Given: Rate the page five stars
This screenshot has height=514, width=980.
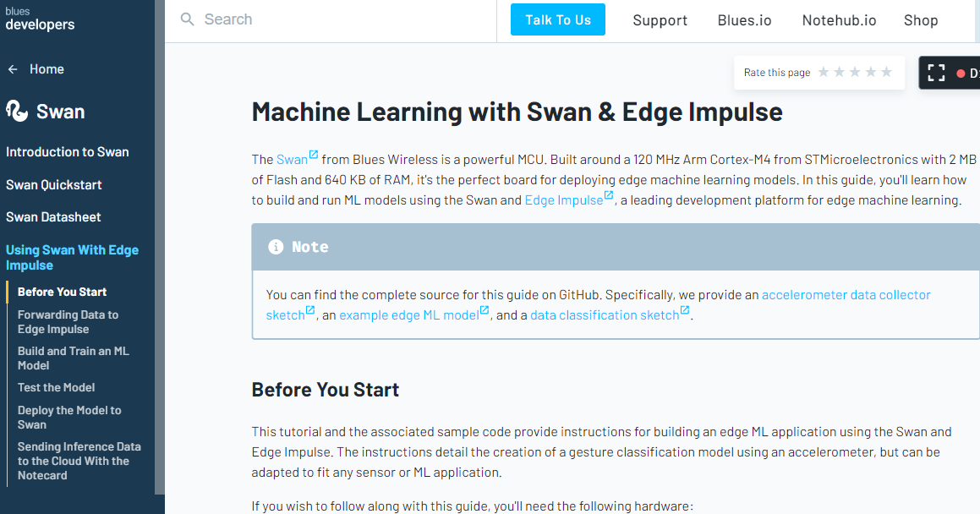Looking at the screenshot, I should [x=886, y=72].
